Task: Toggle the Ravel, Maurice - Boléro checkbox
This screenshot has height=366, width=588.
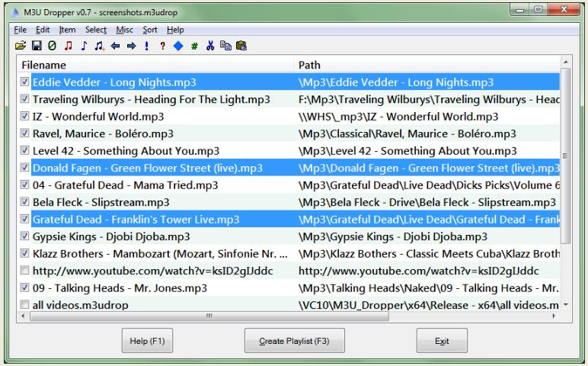Action: click(x=24, y=133)
